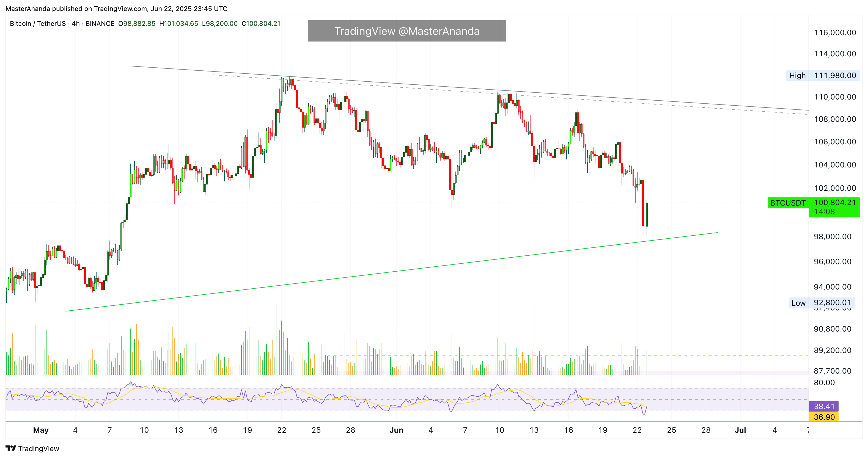Click the 108,000.00 price axis label

click(835, 119)
